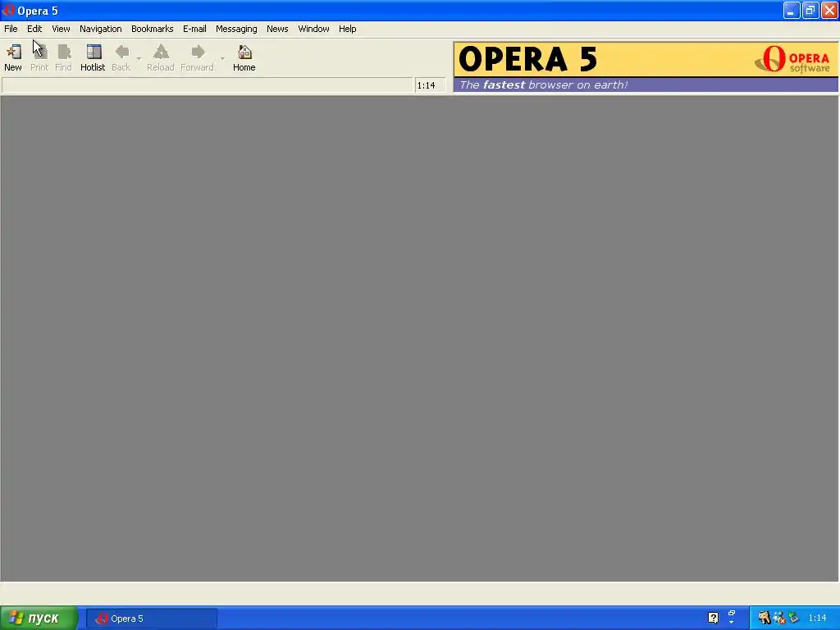Click the Forward arrow icon
840x630 pixels.
(x=197, y=57)
